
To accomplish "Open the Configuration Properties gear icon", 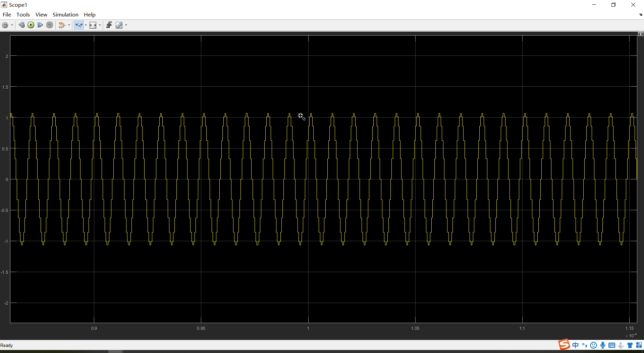I will tap(5, 25).
